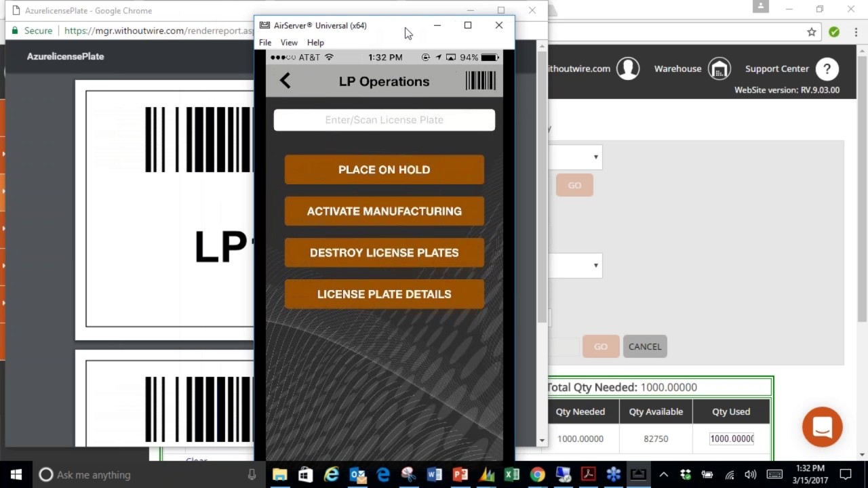Click the faded GO button under the upper dropdown

(x=574, y=185)
